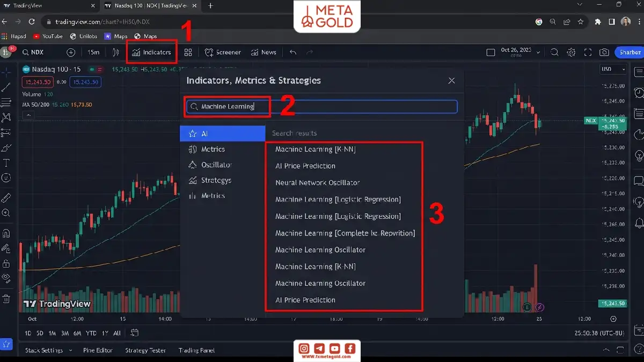Open the time axis settings gear
The height and width of the screenshot is (362, 644).
613,319
